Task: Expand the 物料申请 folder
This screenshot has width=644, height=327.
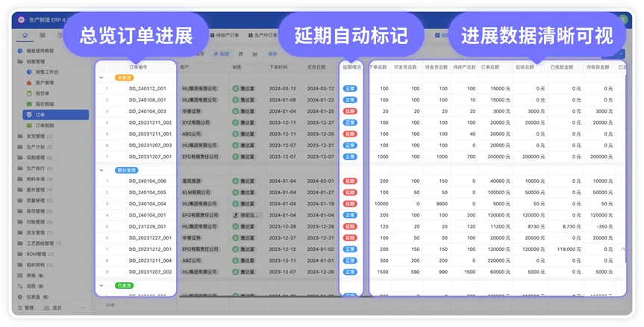Action: pos(35,178)
